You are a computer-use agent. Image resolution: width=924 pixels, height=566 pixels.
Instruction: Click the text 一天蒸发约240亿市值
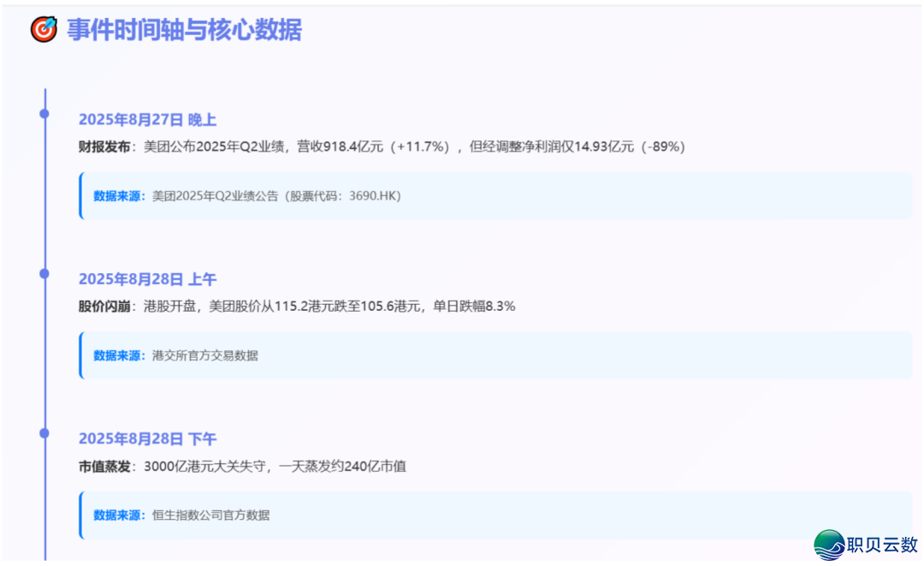(342, 467)
